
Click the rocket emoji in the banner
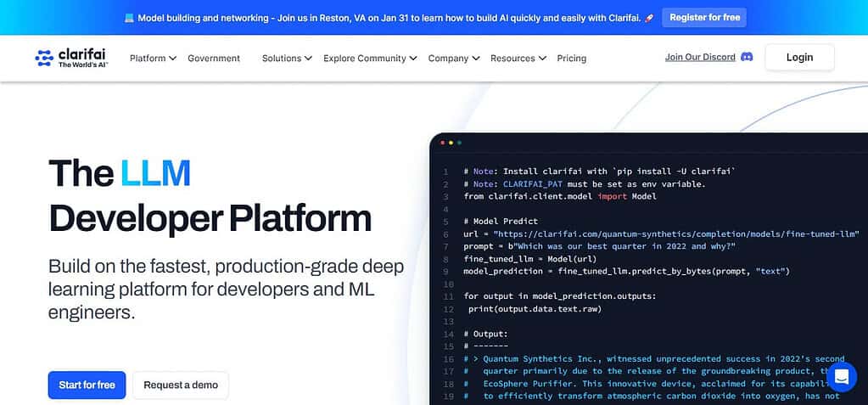click(x=649, y=18)
